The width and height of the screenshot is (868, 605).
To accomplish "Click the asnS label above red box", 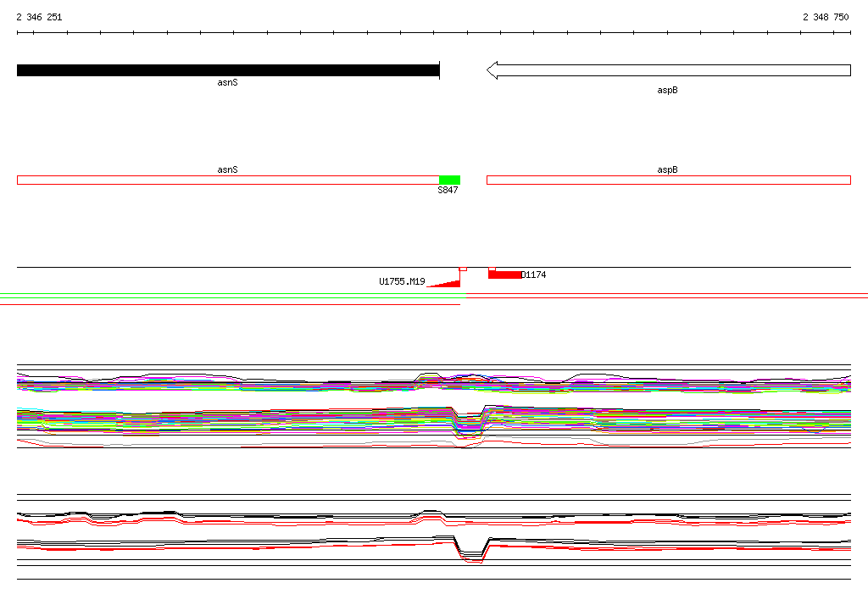I will pyautogui.click(x=227, y=169).
